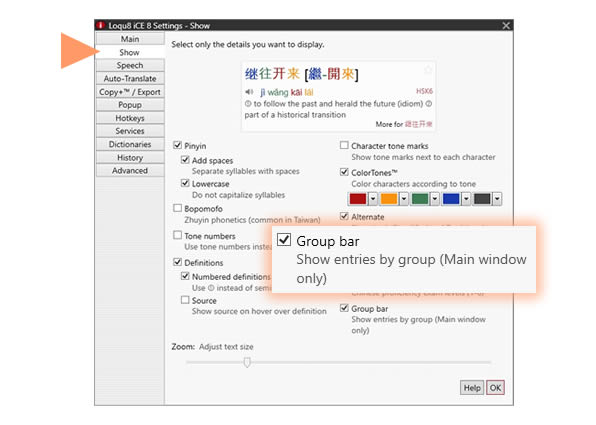The width and height of the screenshot is (596, 425).
Task: Open dropdown beside orange tone color
Action: click(x=404, y=198)
